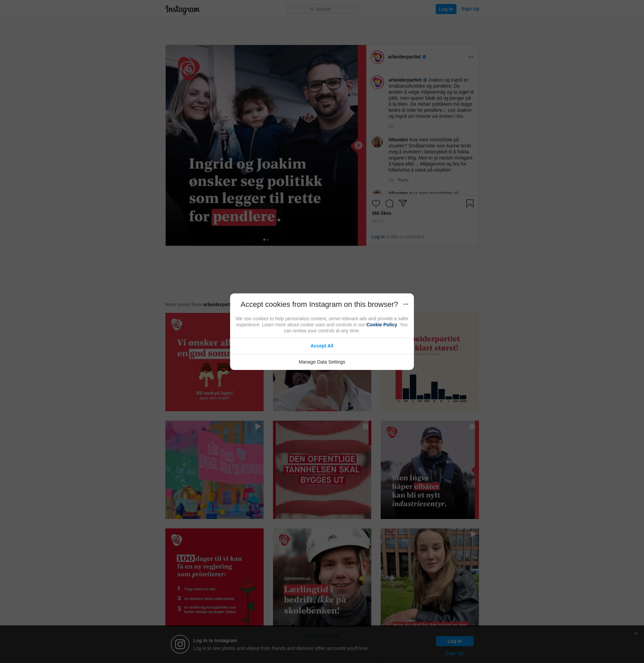Click Log in to like or comment
Image resolution: width=644 pixels, height=663 pixels.
378,237
